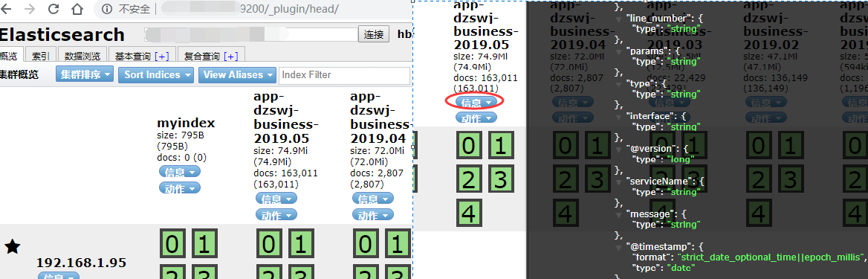
Task: Select bright shard 2 beside the JSON overlay
Action: 469,179
